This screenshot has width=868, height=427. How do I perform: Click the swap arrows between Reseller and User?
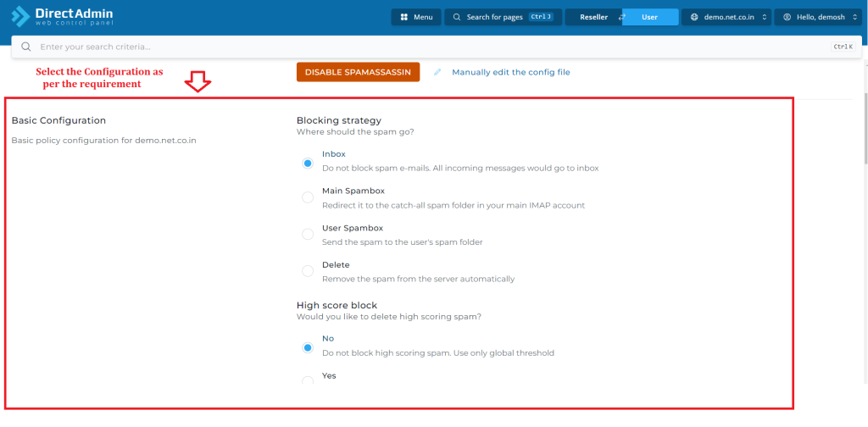pyautogui.click(x=621, y=17)
